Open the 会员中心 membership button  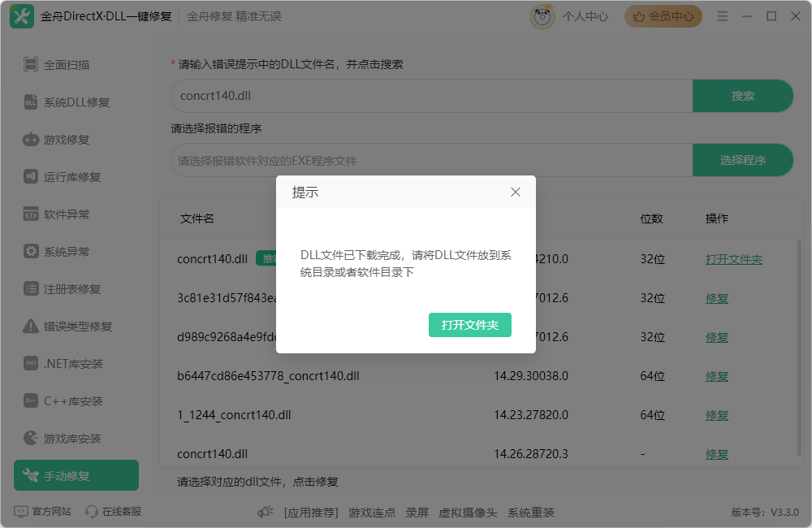click(x=663, y=16)
